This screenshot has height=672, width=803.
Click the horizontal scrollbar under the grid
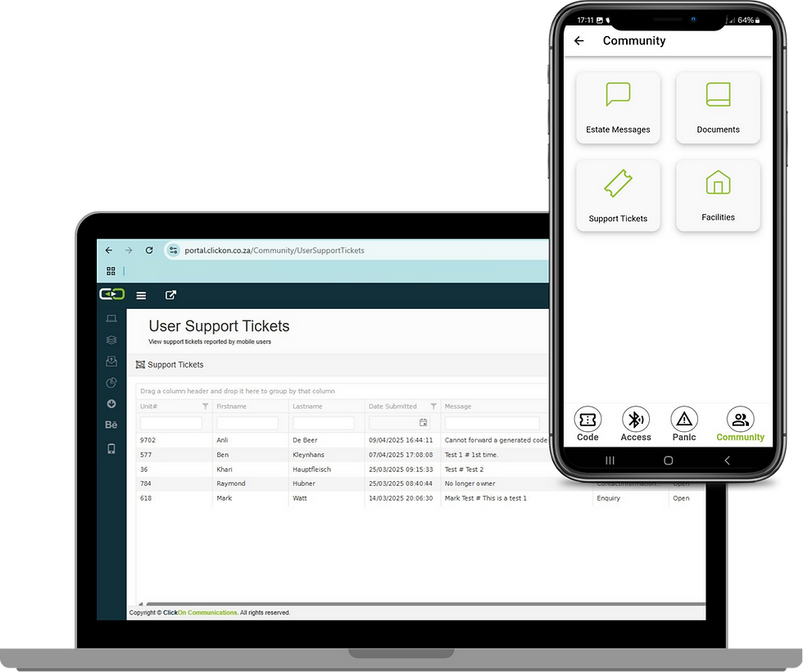tap(424, 605)
